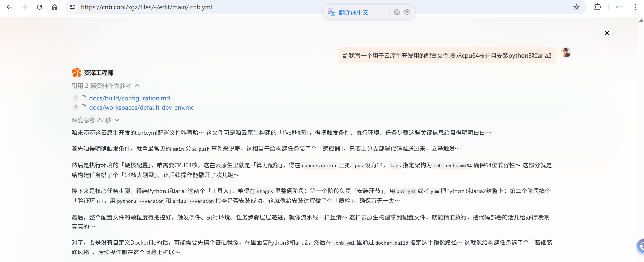Toggle the bookmark star for this page
This screenshot has width=644, height=262.
point(576,7)
